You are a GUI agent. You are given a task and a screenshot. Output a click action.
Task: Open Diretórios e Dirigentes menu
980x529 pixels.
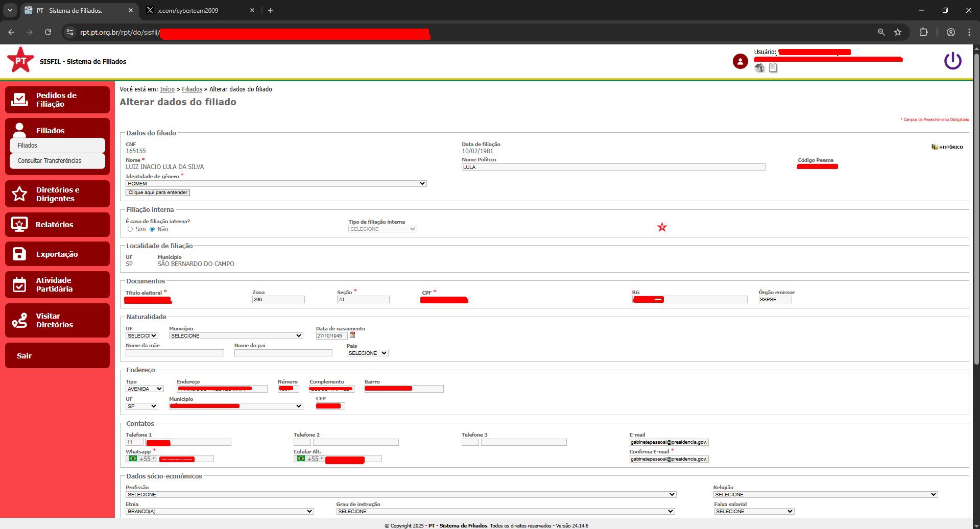[x=57, y=194]
